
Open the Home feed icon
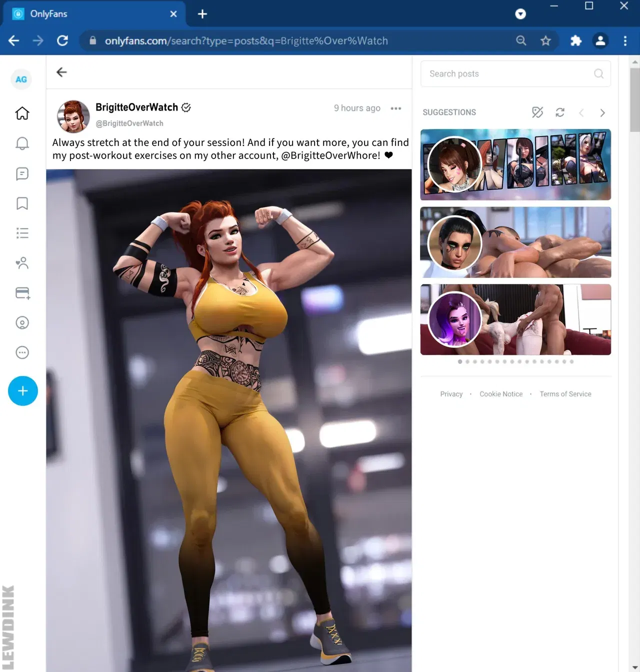(x=22, y=113)
